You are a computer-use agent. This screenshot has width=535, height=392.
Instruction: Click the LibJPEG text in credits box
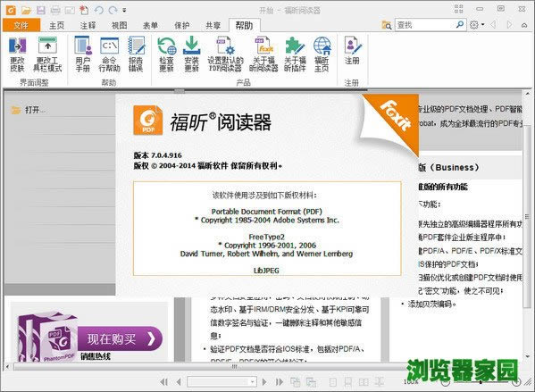(x=266, y=271)
